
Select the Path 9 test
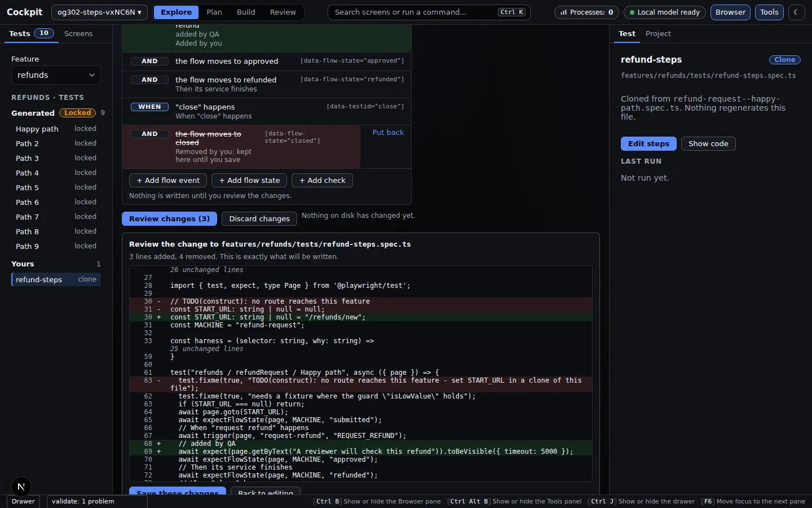point(56,246)
